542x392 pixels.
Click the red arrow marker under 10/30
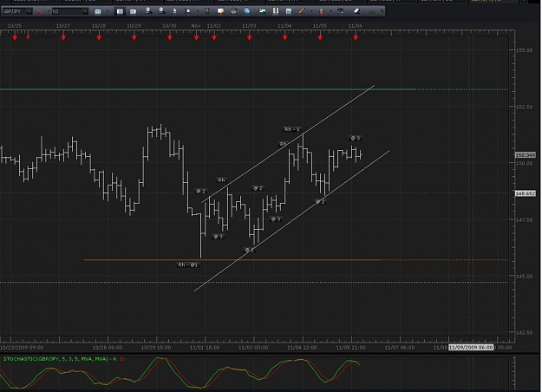pos(170,37)
